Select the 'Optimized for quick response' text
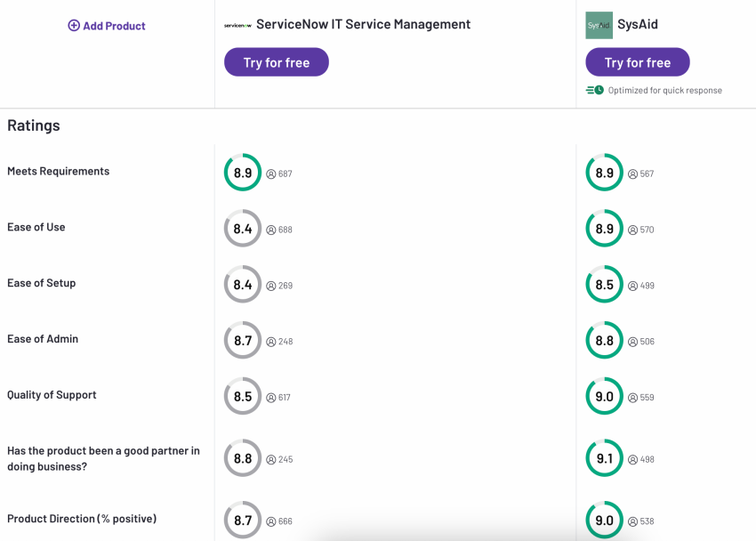Image resolution: width=756 pixels, height=541 pixels. click(x=665, y=90)
